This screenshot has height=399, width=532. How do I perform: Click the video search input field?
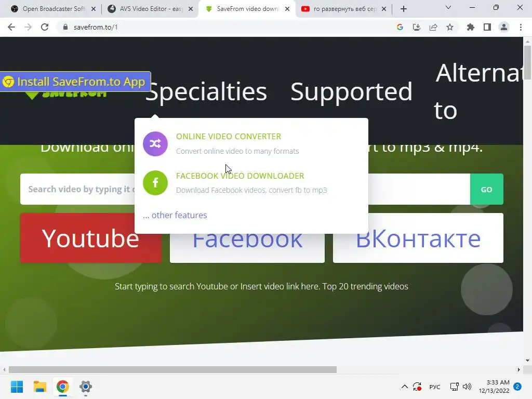pos(245,189)
